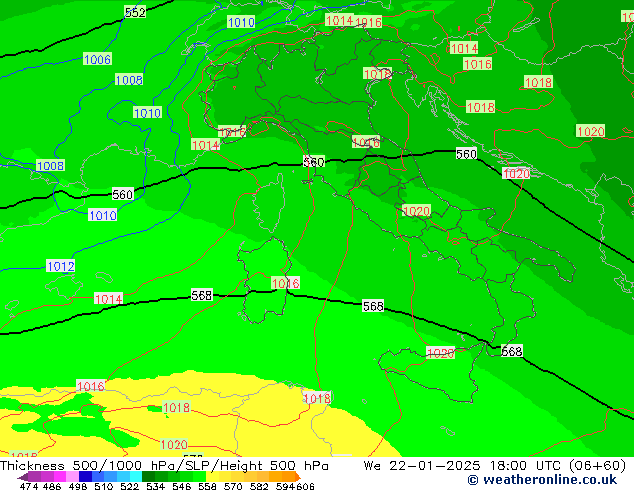Click the dark purple legend arrow at 474

point(23,477)
